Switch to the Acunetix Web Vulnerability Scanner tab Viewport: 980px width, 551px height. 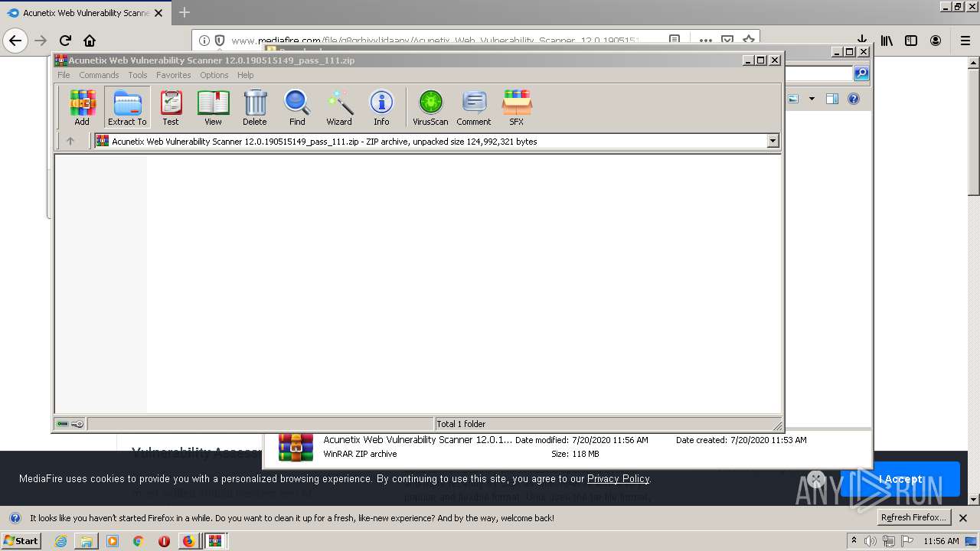(85, 13)
